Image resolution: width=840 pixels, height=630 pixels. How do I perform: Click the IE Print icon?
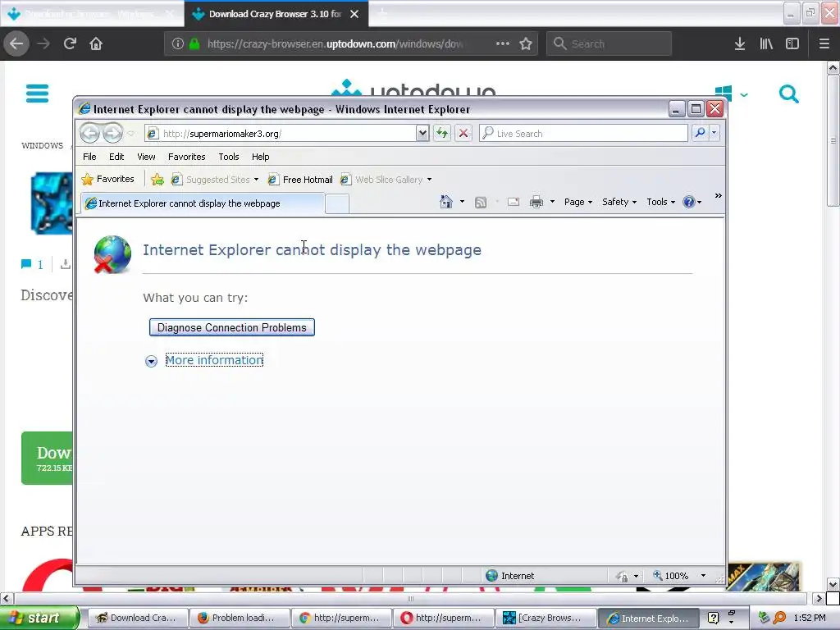point(536,202)
